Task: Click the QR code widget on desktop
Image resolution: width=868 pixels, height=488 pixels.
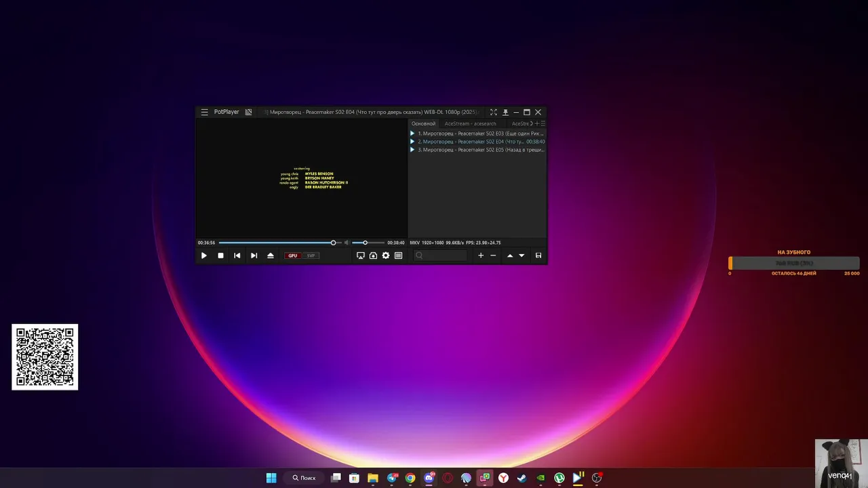Action: point(45,357)
